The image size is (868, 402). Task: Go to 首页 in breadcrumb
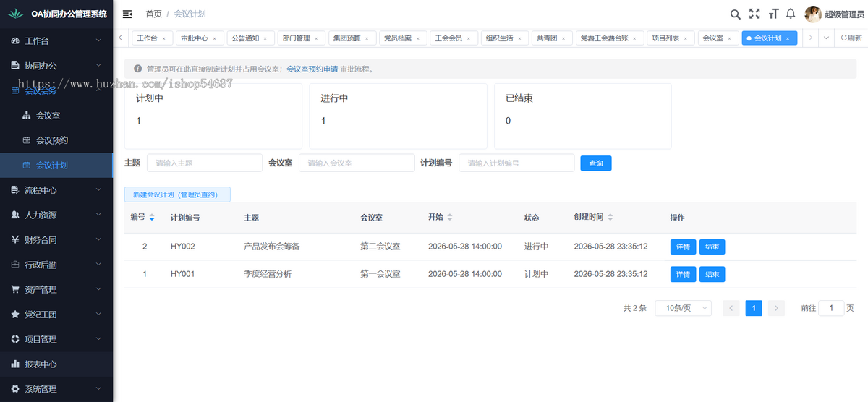pos(153,14)
